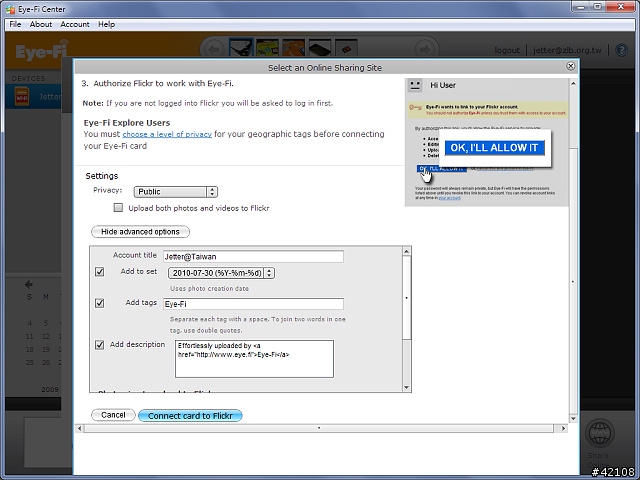Click advanced options scroll up arrow
Screen dimensions: 640x480
tap(407, 251)
